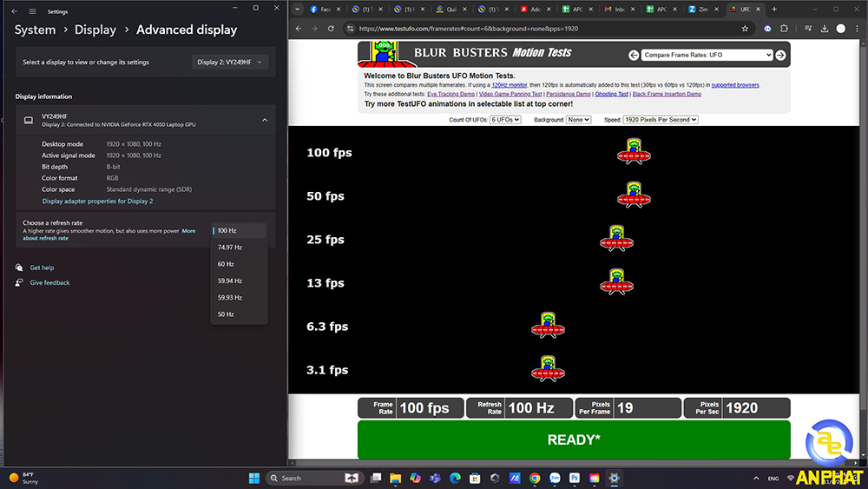Show hidden system tray icons
Viewport: 868px width, 489px height.
coord(756,478)
